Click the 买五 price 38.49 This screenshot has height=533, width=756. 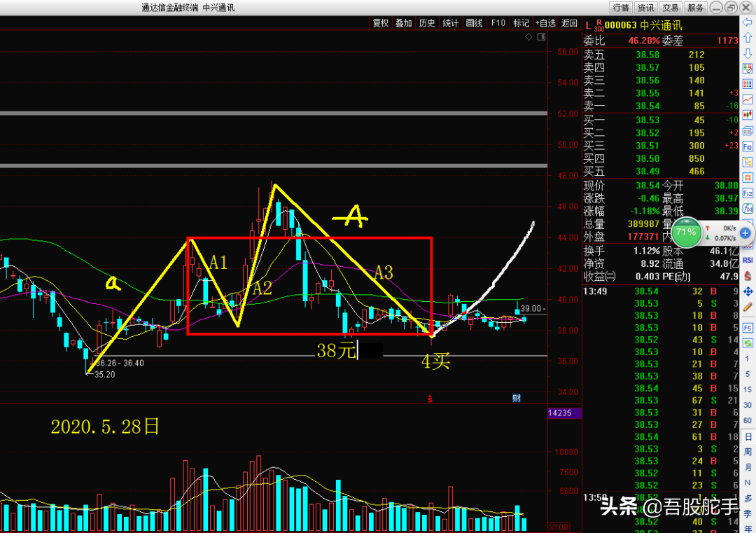coord(647,171)
